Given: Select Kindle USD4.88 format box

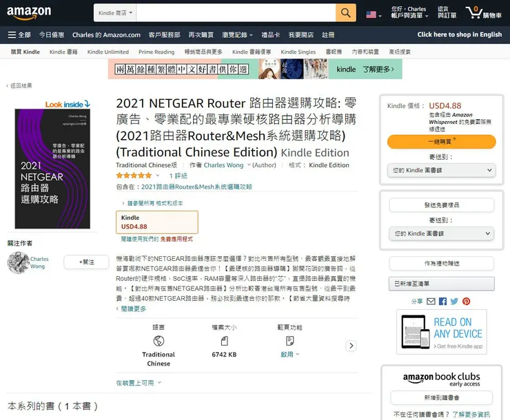Looking at the screenshot, I should (157, 222).
